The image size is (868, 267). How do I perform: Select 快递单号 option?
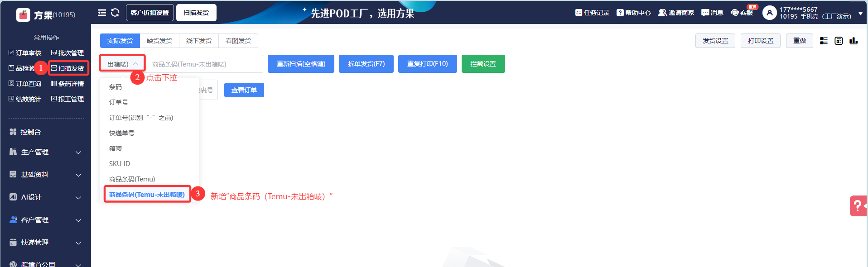[x=149, y=133]
